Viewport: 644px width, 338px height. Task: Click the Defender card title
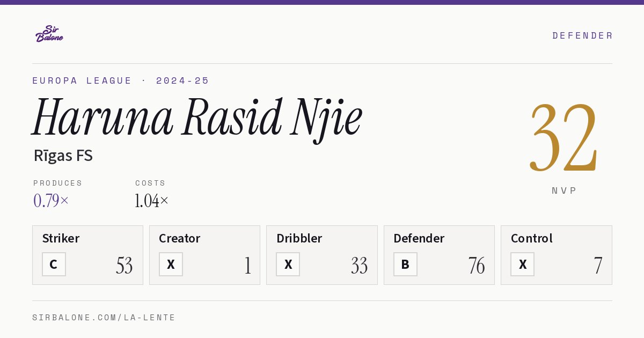click(419, 238)
